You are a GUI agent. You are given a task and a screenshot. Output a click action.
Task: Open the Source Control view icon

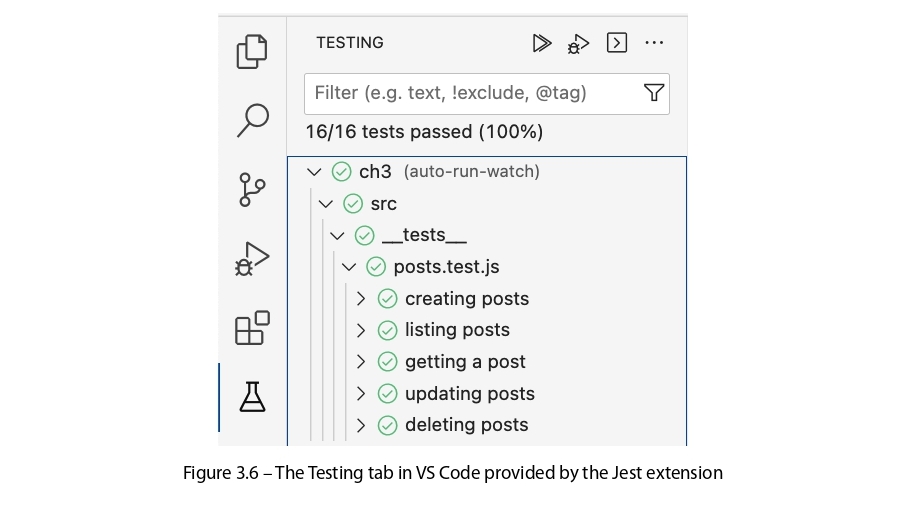pyautogui.click(x=252, y=189)
